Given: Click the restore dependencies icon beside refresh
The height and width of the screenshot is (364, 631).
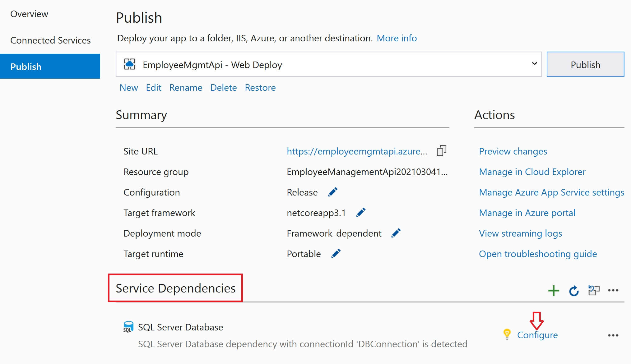Looking at the screenshot, I should pos(594,290).
